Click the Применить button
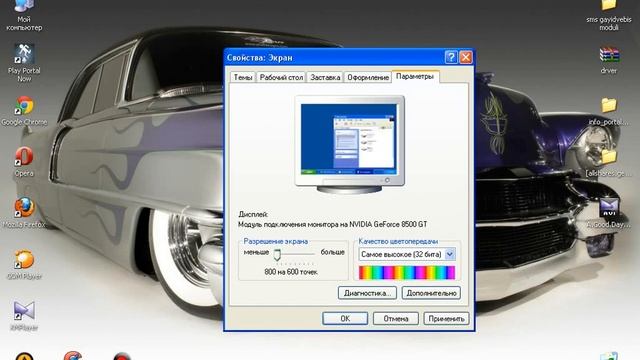 tap(446, 318)
